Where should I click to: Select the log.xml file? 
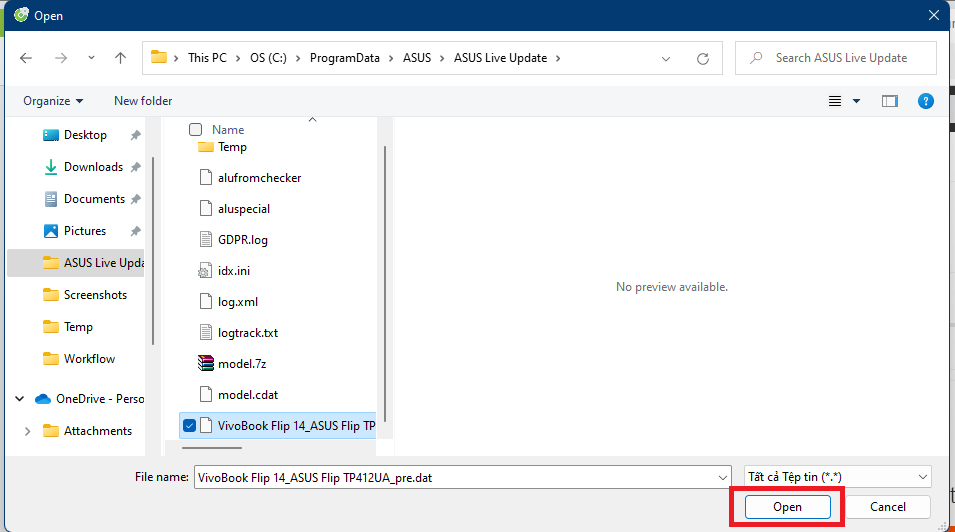(238, 302)
